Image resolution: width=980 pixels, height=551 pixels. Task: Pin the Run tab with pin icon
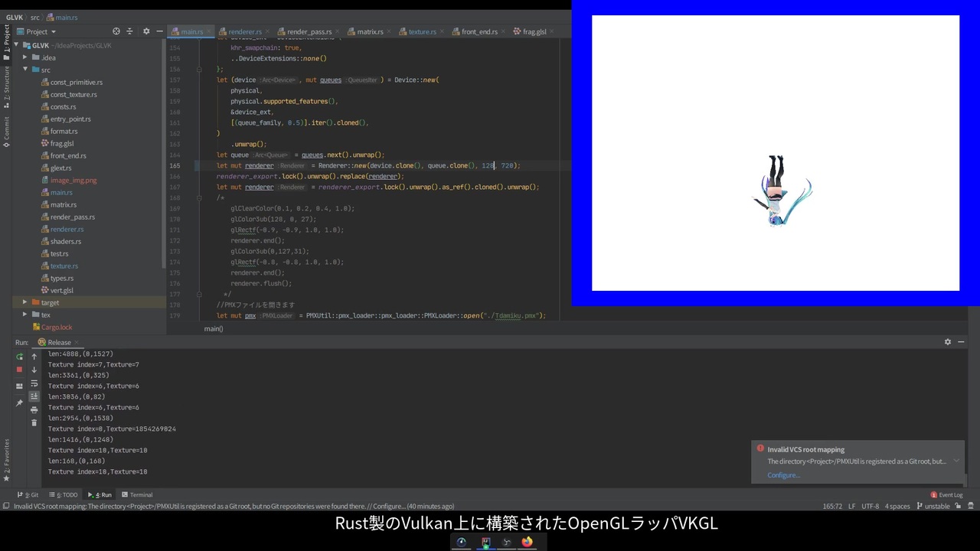(19, 403)
